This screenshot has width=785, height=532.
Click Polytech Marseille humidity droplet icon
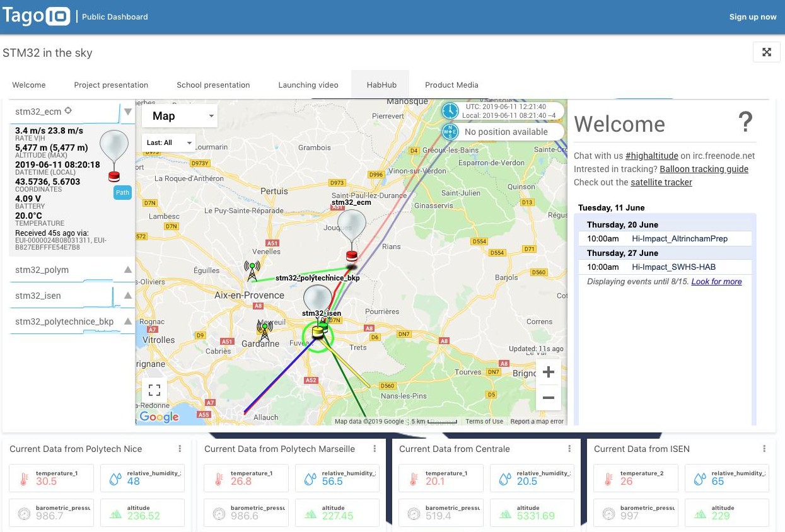(309, 478)
